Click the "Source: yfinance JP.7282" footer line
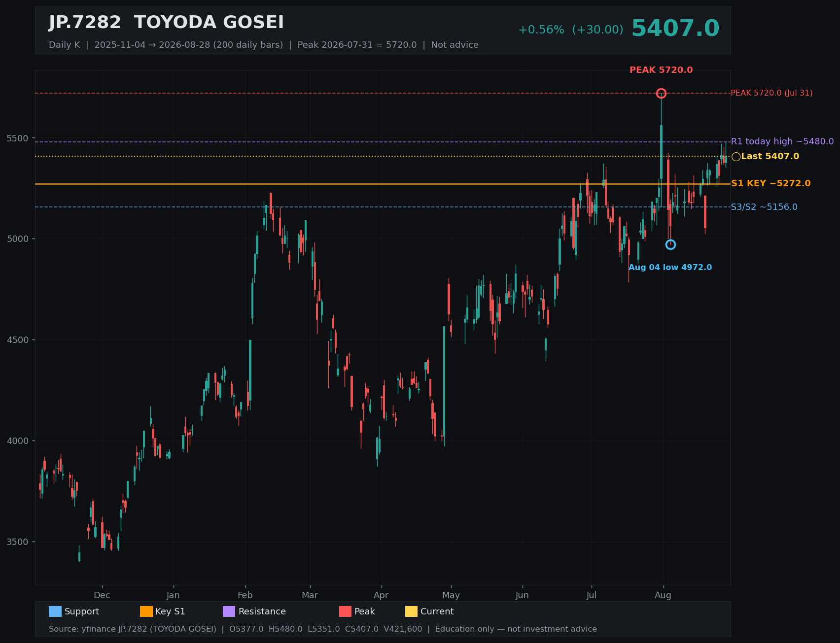Viewport: 840px width, 643px height. (323, 629)
